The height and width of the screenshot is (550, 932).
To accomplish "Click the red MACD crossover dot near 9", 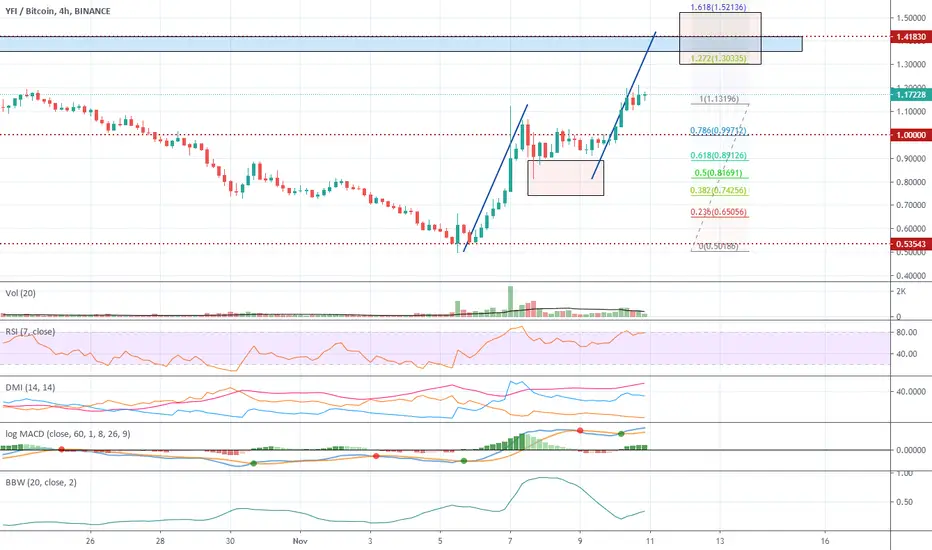I will click(580, 430).
